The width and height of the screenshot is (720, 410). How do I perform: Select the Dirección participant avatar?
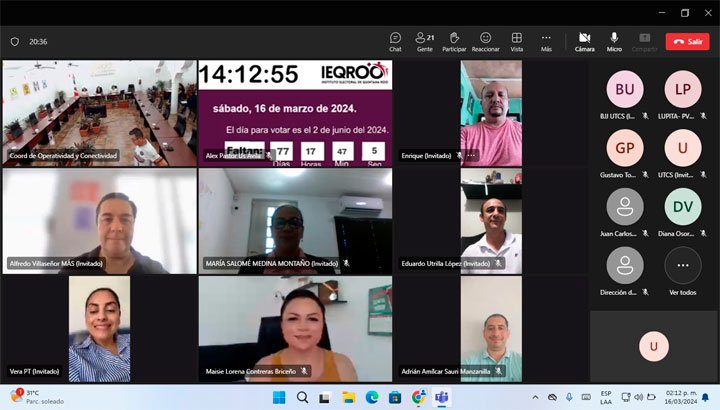(624, 265)
